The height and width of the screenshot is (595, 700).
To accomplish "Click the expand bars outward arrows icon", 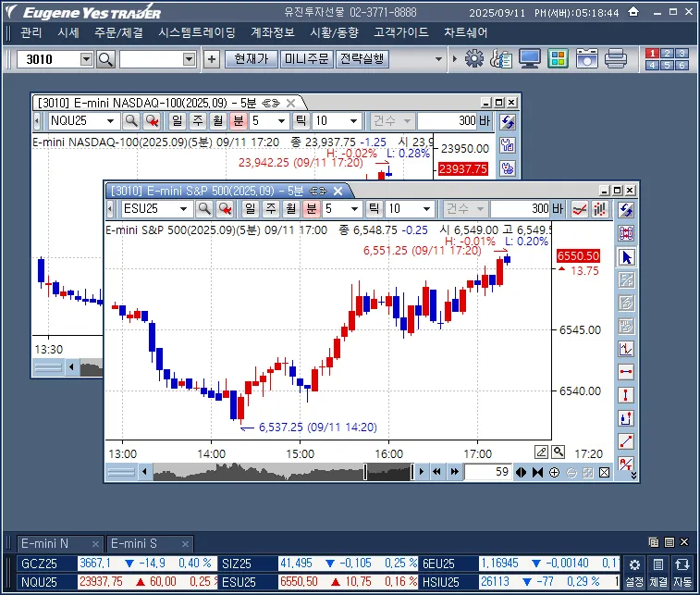I will click(x=521, y=472).
